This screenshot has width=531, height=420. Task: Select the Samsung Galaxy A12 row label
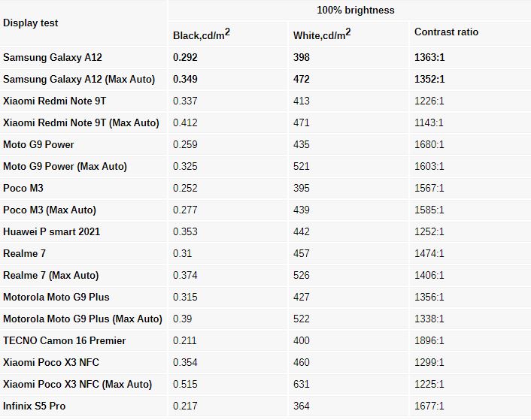click(x=53, y=58)
